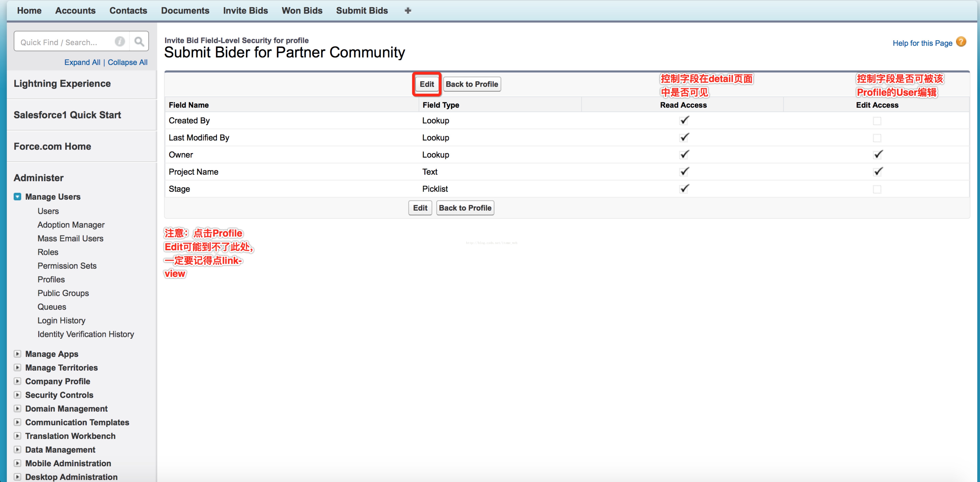
Task: Click the Project Name field row label
Action: [193, 172]
